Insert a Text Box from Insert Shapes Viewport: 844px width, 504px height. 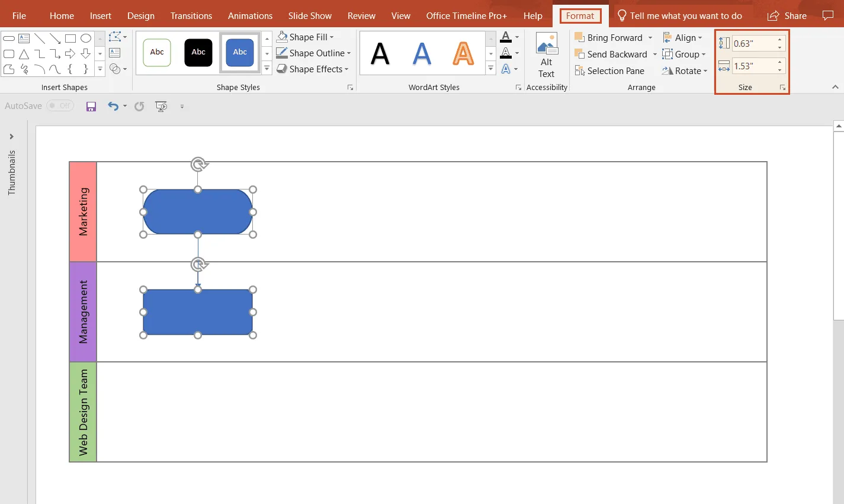coord(24,37)
